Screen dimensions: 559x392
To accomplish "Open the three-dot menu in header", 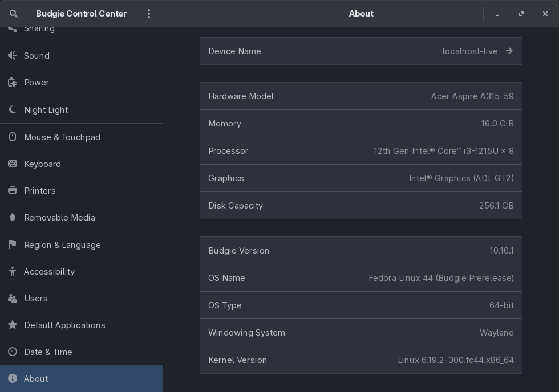I will [x=149, y=14].
